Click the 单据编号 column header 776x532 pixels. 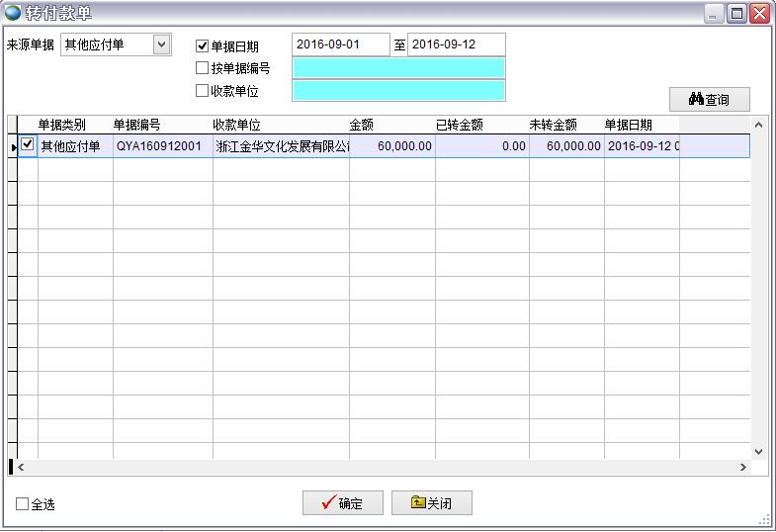point(137,125)
